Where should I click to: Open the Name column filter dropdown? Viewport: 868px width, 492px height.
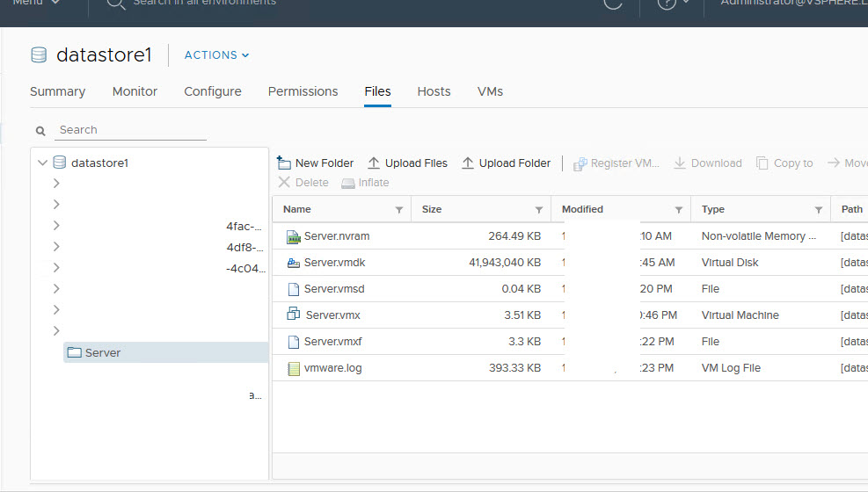coord(399,210)
